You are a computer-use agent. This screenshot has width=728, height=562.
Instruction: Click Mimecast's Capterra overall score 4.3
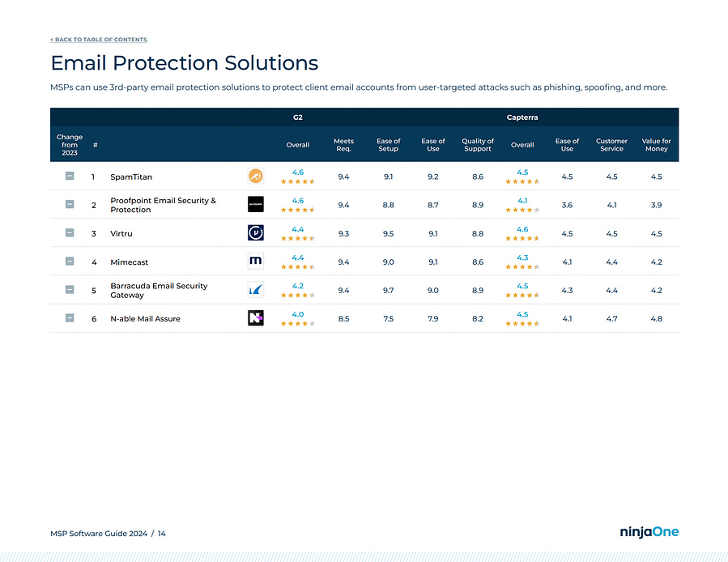point(522,258)
